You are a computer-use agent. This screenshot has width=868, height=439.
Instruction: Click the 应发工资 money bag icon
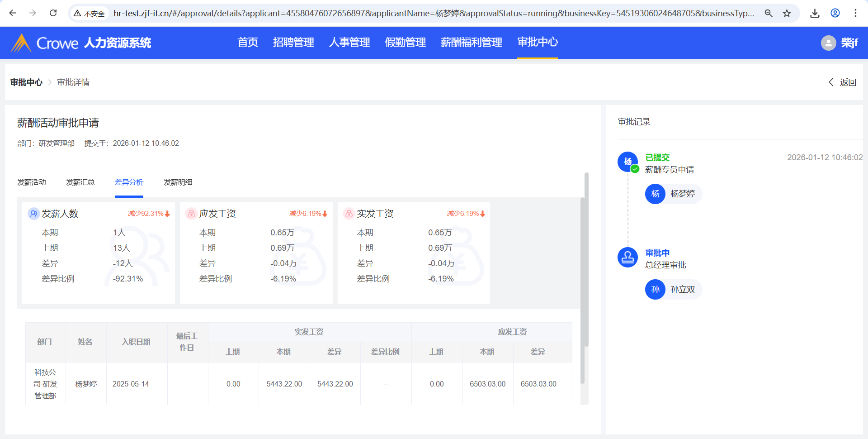coord(191,214)
